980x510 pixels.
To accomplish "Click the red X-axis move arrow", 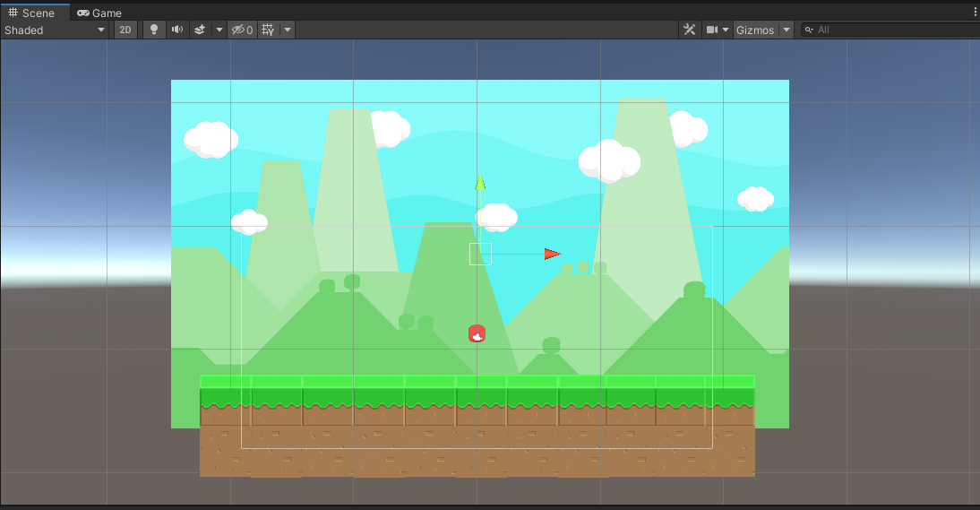I will [552, 254].
